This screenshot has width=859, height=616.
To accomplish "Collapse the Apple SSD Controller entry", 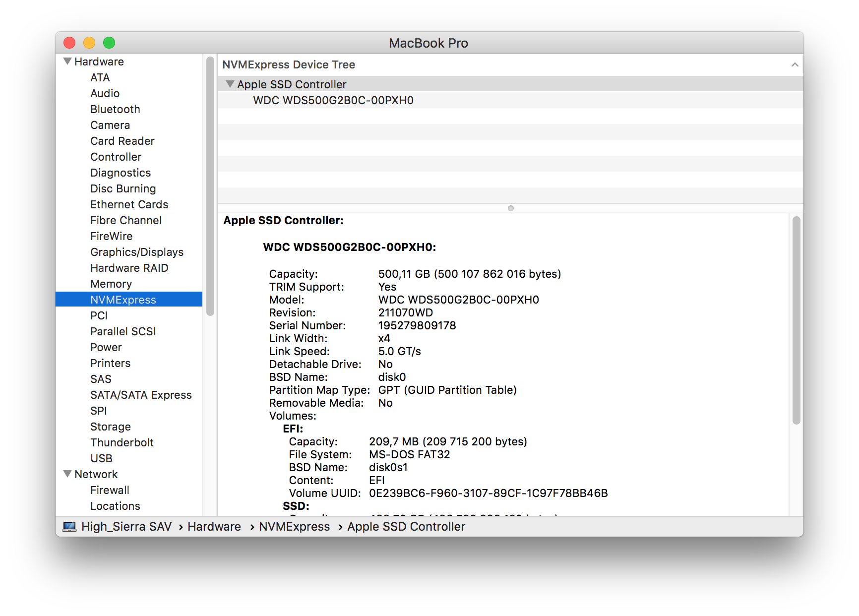I will click(x=230, y=84).
